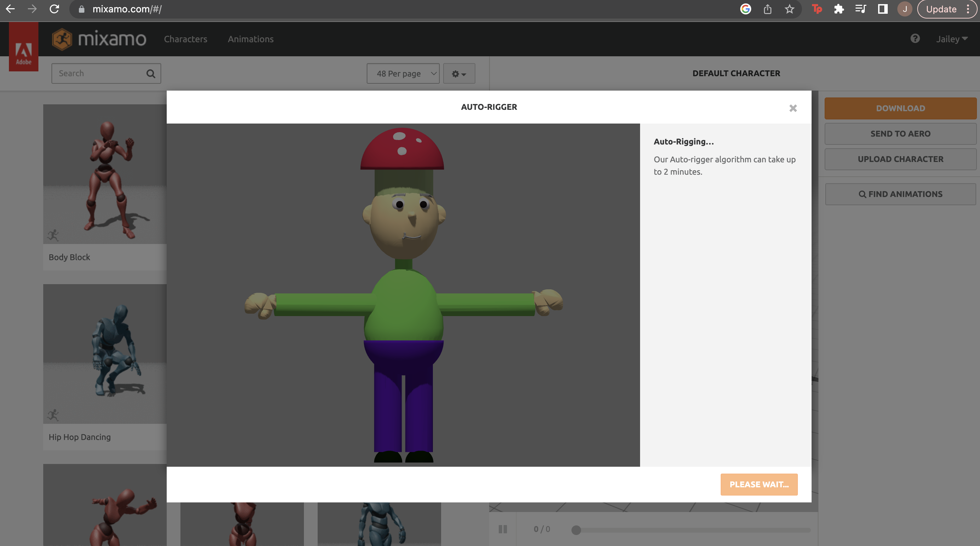Image resolution: width=980 pixels, height=546 pixels.
Task: Click running-man icon on Hip Hop Dancing card
Action: click(53, 415)
